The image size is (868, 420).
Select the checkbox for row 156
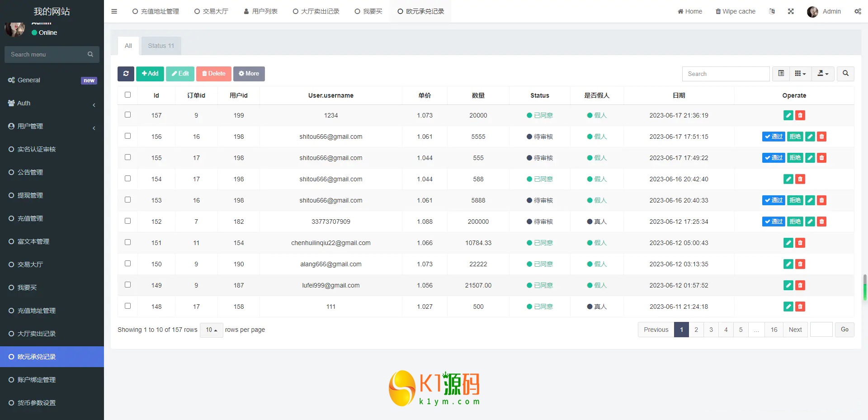(127, 136)
